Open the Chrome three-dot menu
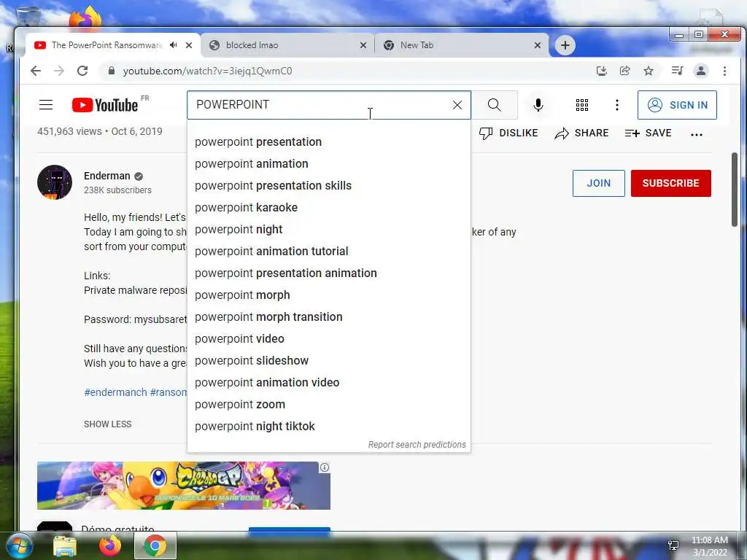 724,71
